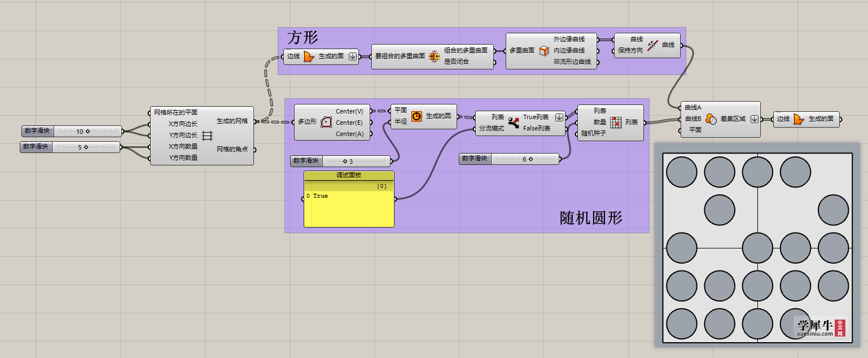Click the boundary surface icon in 方形 group
The width and height of the screenshot is (868, 358).
tap(309, 56)
